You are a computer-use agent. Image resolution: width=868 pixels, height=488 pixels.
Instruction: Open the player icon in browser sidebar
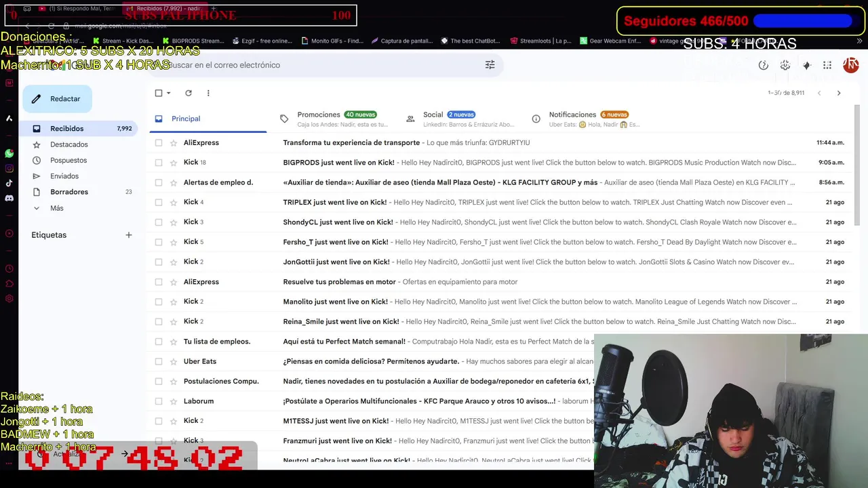coord(9,234)
